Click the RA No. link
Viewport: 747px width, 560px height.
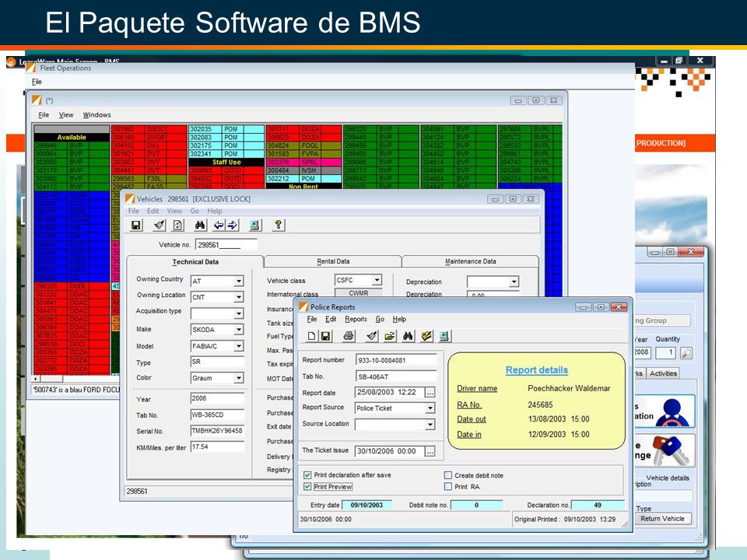[469, 404]
